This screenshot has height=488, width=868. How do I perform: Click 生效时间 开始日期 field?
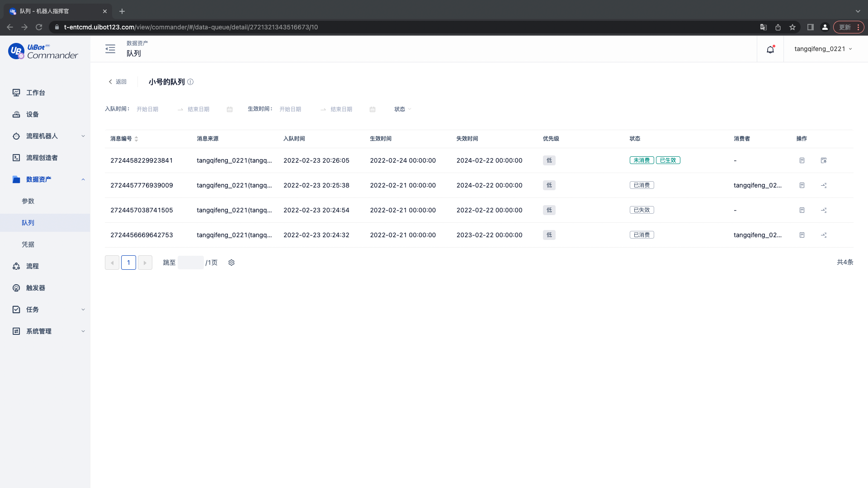(x=297, y=109)
